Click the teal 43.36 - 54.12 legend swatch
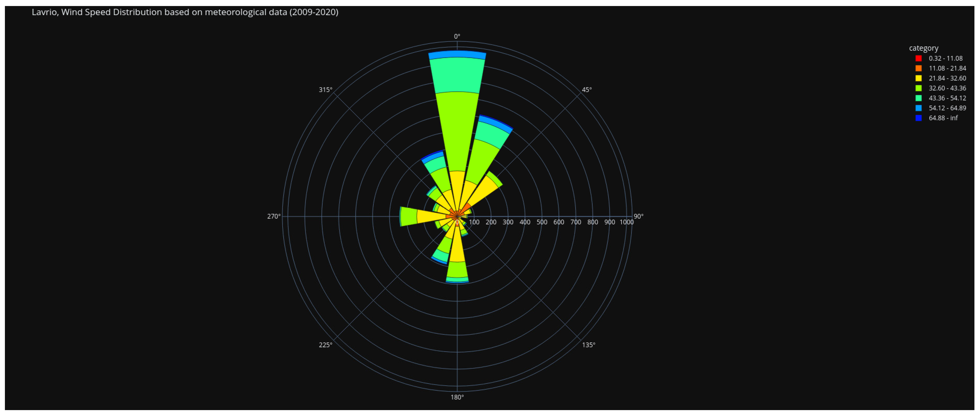The image size is (980, 415). pos(918,98)
